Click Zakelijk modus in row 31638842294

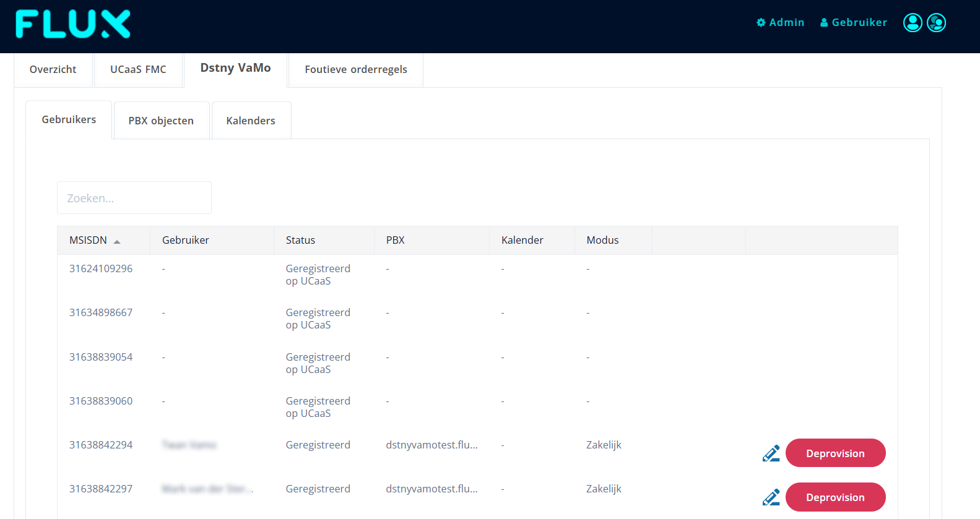coord(604,445)
